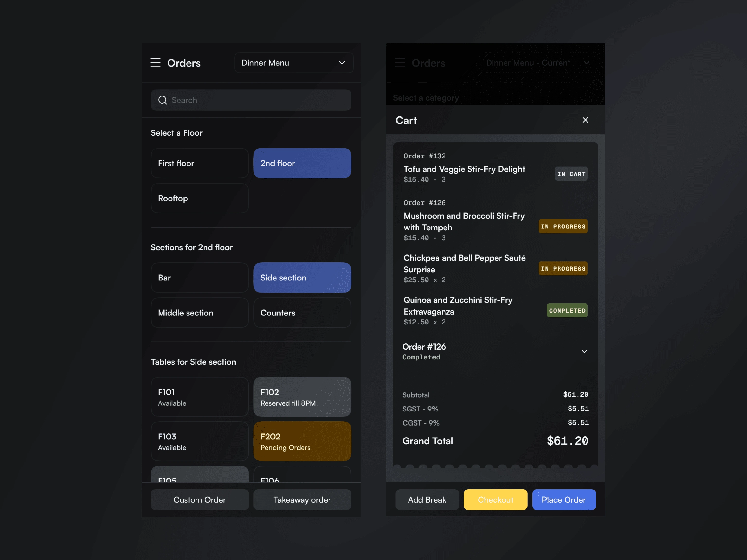Click the Takeaway order button

(302, 500)
